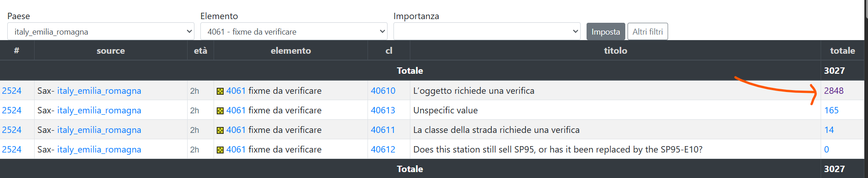Open the 14 total count link
868x178 pixels.
click(829, 130)
